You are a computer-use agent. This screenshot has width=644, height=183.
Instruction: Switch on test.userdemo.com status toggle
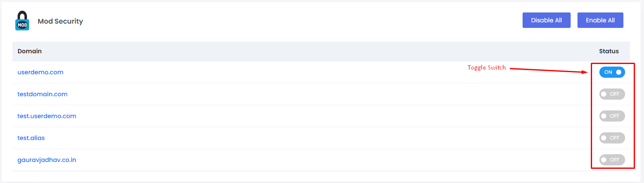[x=612, y=116]
